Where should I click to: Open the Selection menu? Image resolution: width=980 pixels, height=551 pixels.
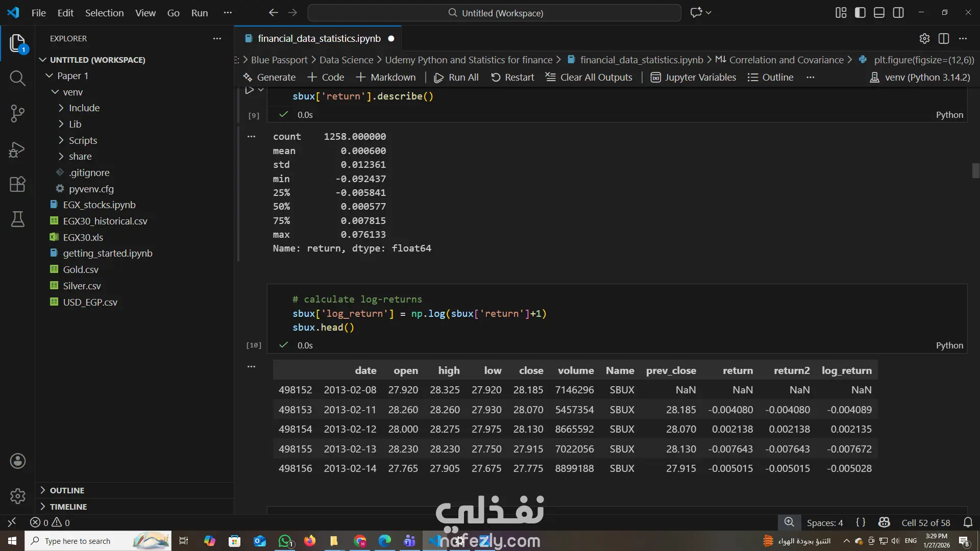[104, 13]
